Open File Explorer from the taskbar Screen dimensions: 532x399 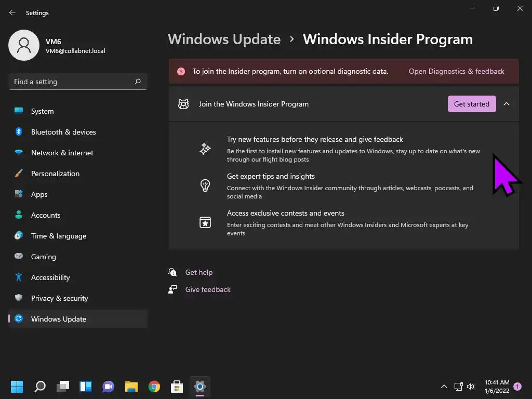click(131, 387)
